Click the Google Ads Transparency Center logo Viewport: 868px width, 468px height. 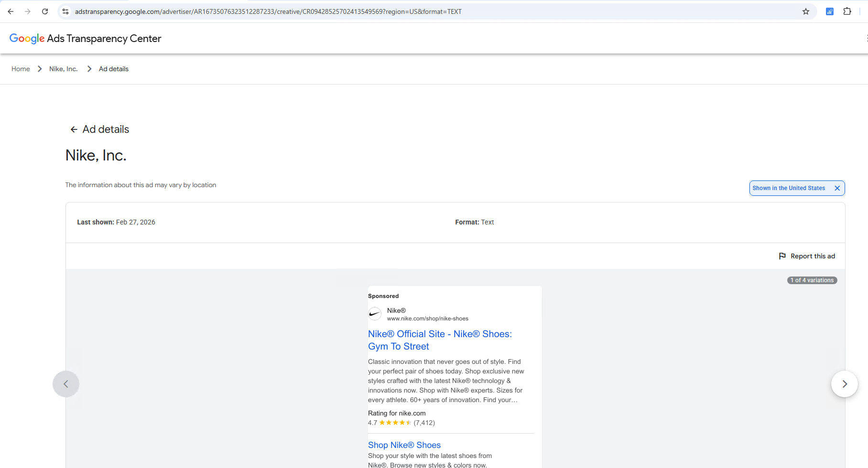point(85,38)
